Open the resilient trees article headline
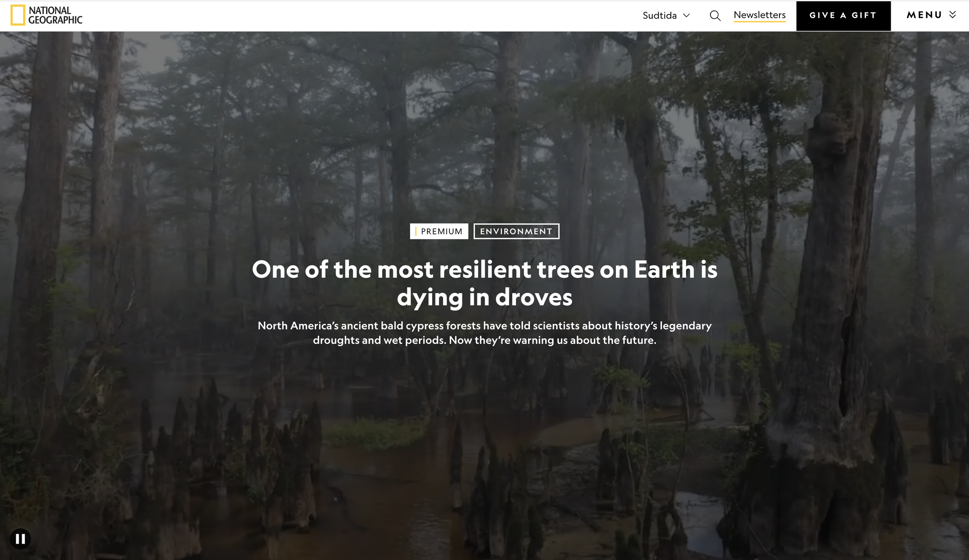Image resolution: width=969 pixels, height=560 pixels. 484,270
